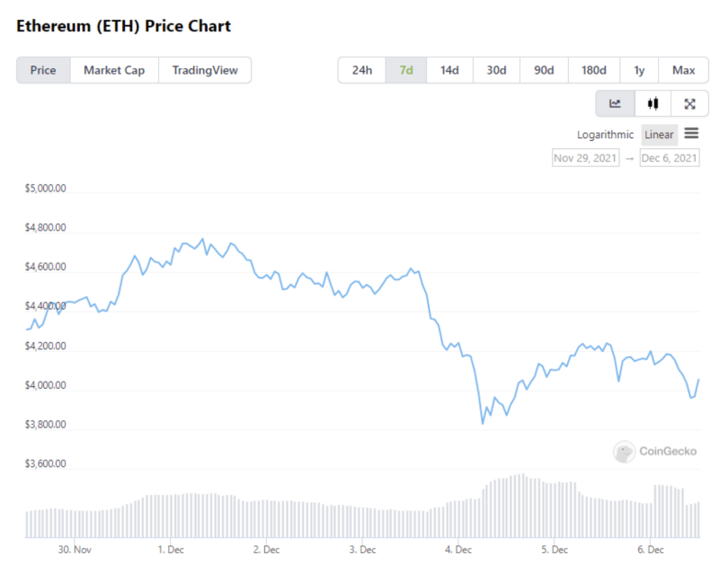The height and width of the screenshot is (564, 728).
Task: Click the CoinGecko logo watermark
Action: 655,452
